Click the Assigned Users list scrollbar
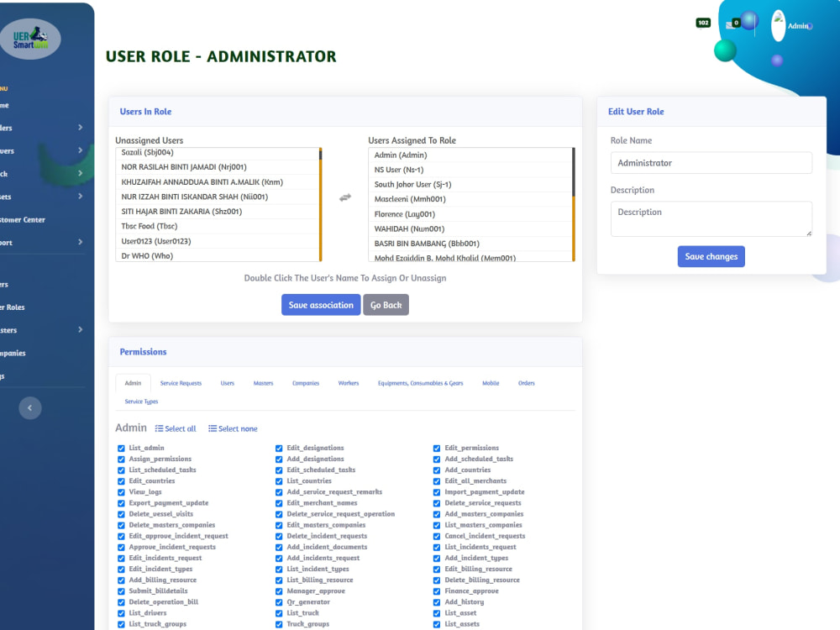Image resolution: width=840 pixels, height=630 pixels. click(573, 205)
